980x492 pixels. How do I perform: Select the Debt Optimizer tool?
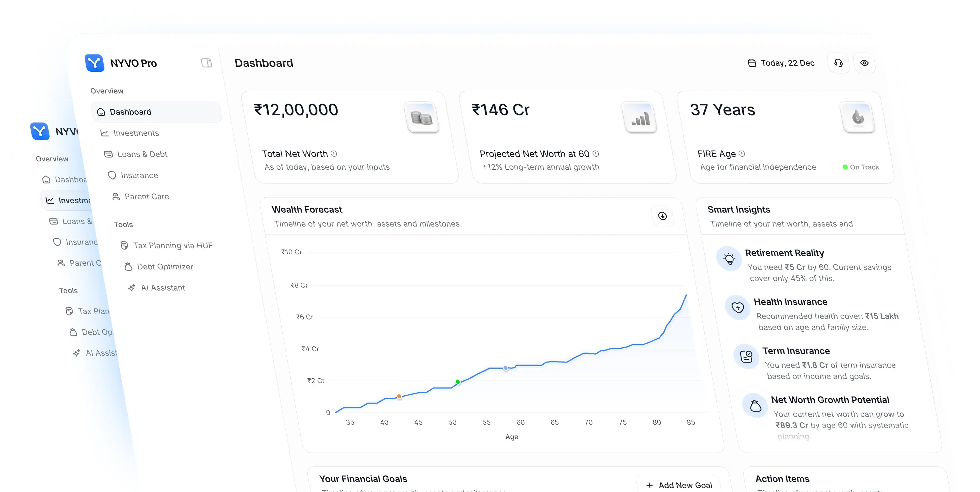pyautogui.click(x=165, y=266)
